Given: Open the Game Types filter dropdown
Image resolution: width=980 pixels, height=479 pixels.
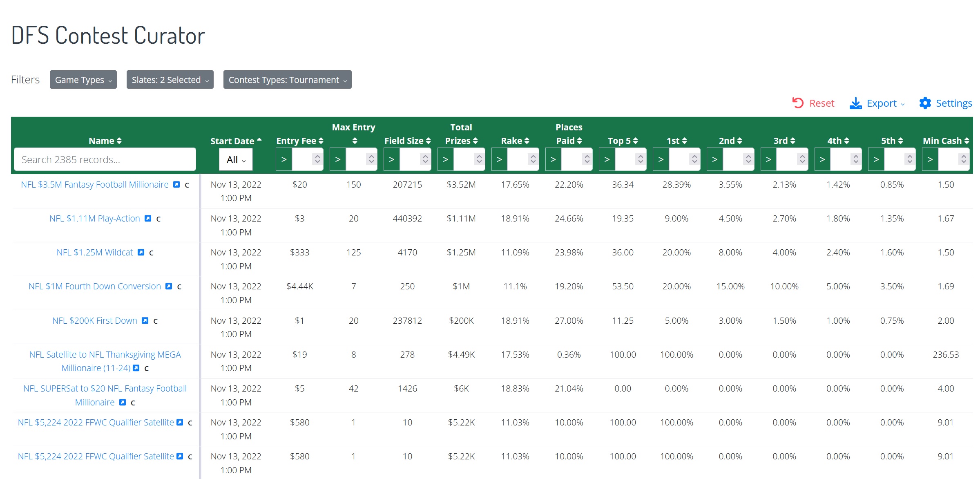Looking at the screenshot, I should pos(83,80).
